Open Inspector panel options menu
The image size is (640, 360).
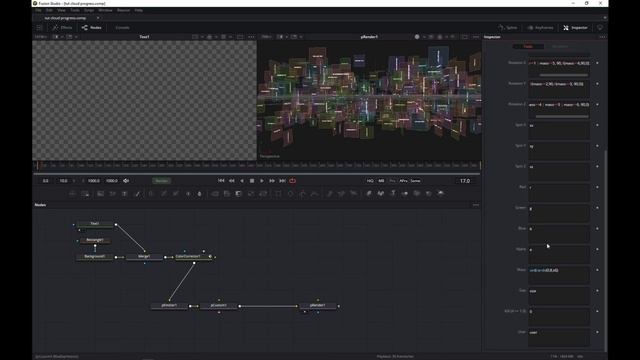602,37
